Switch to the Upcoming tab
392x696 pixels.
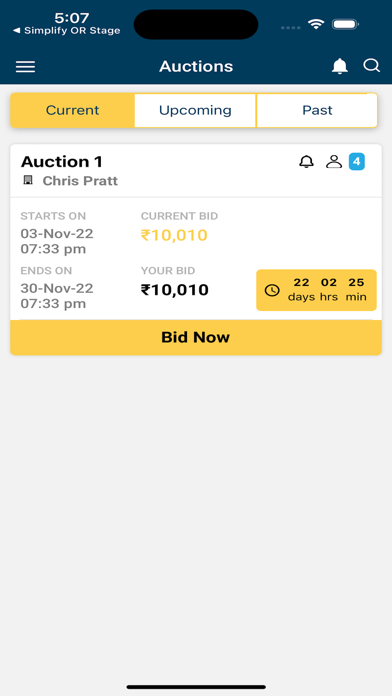pyautogui.click(x=195, y=110)
